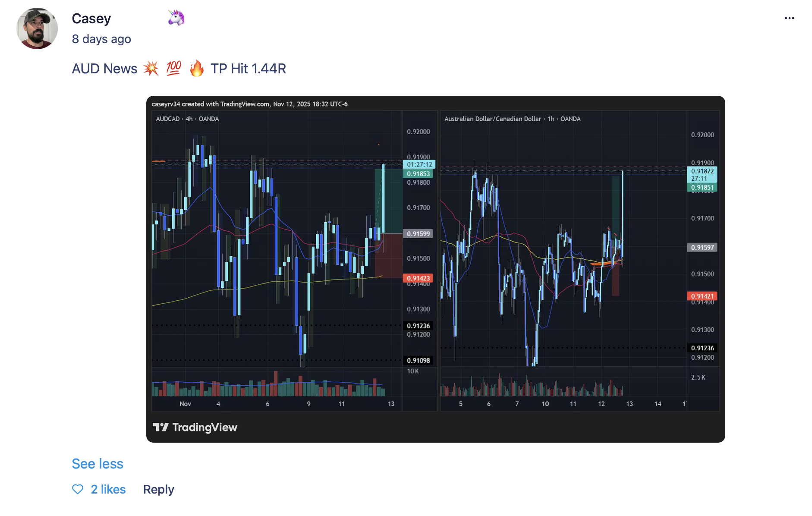Open Casey's profile via the name

coord(91,19)
